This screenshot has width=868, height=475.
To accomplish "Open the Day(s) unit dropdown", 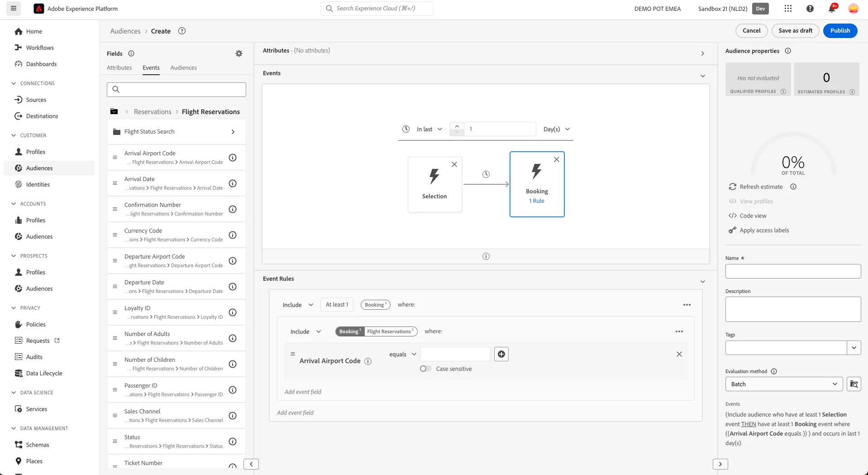I will coord(557,129).
